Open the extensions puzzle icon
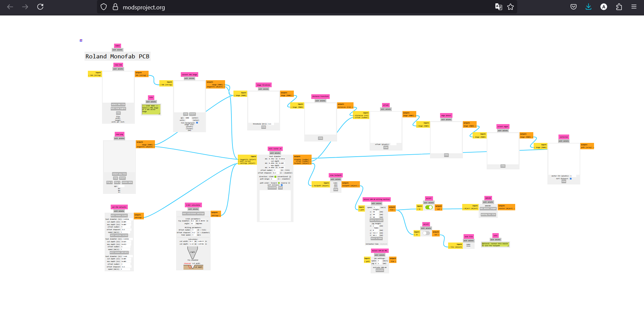The width and height of the screenshot is (644, 321). (619, 7)
